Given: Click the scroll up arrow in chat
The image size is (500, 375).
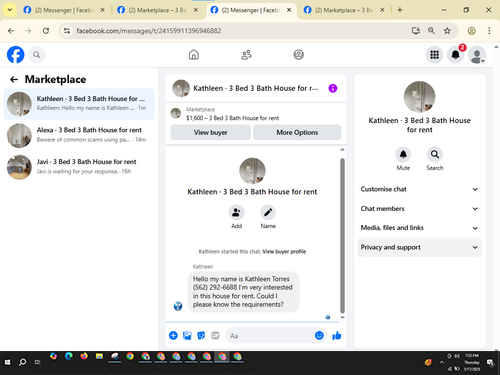Looking at the screenshot, I should coord(342,150).
